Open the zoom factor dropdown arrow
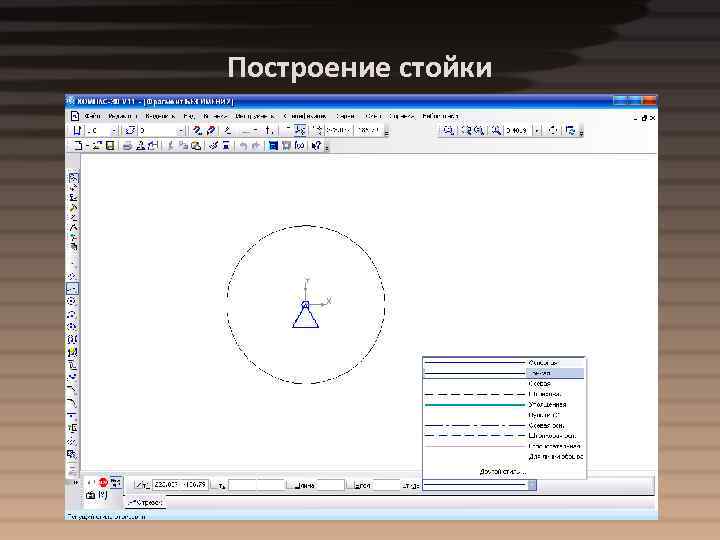Viewport: 720px width, 540px height. [x=537, y=130]
